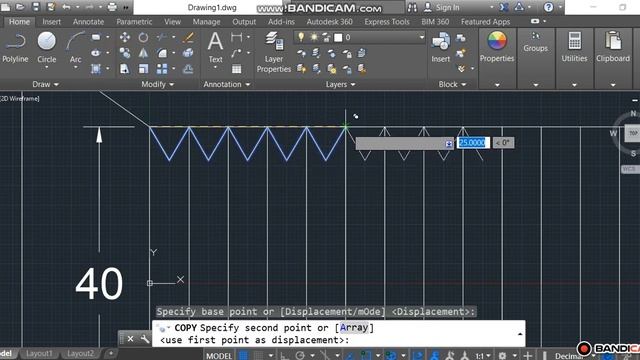640x360 pixels.
Task: Insert a Table from Annotation panel
Action: pos(236,69)
